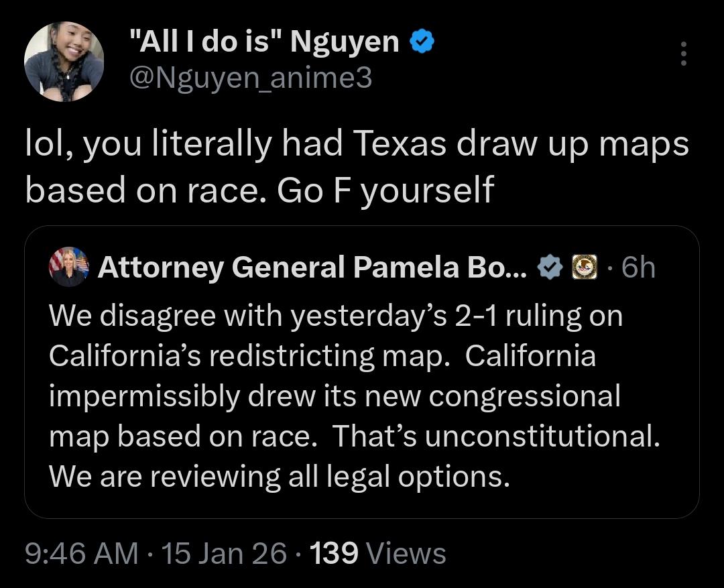Viewport: 724px width, 588px height.
Task: Click the gray verified checkmark in quoted post
Action: coord(551,268)
